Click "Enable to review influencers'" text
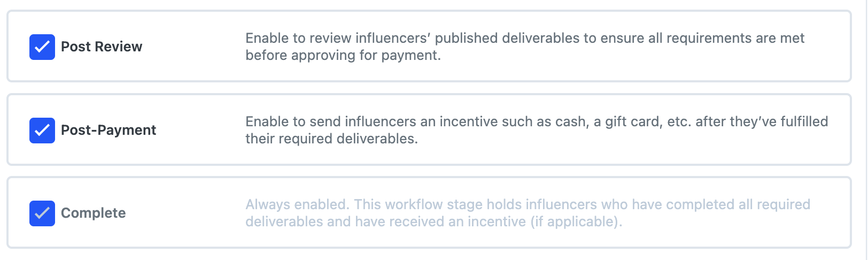Image resolution: width=868 pixels, height=260 pixels. coord(338,39)
